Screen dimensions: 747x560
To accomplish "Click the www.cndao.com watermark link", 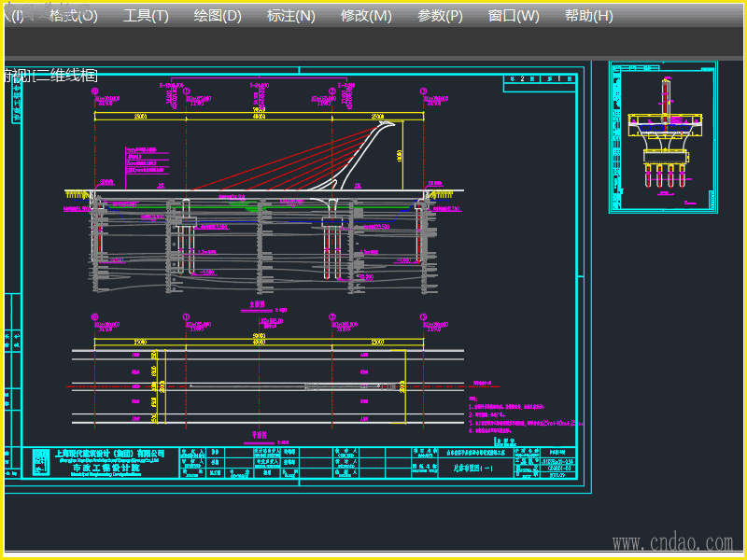I will 672,542.
